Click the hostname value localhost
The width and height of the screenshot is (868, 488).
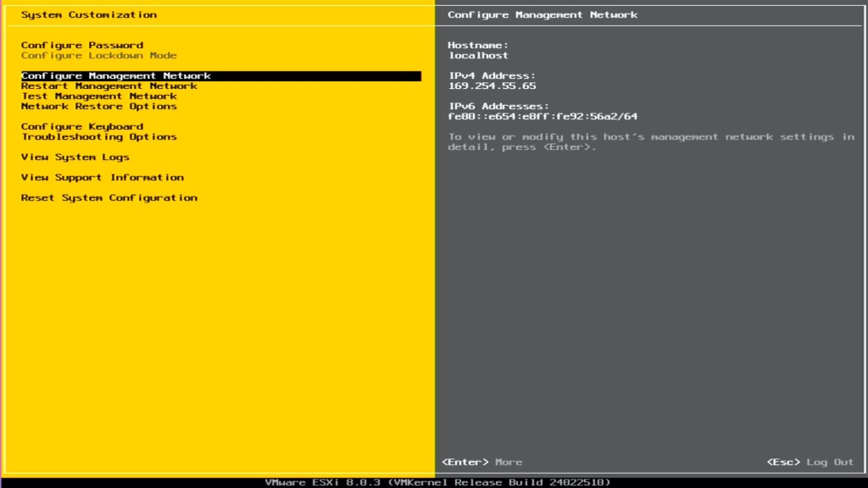[x=478, y=56]
